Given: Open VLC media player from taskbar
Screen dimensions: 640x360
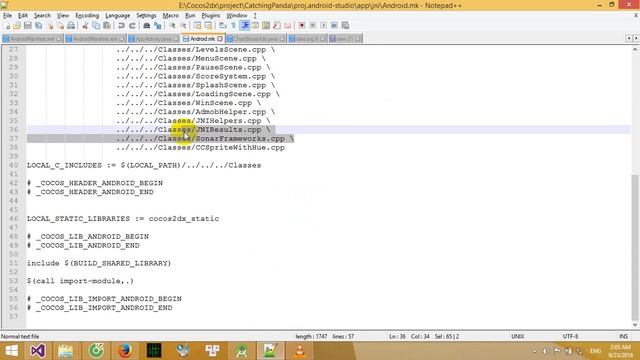Looking at the screenshot, I should point(300,351).
